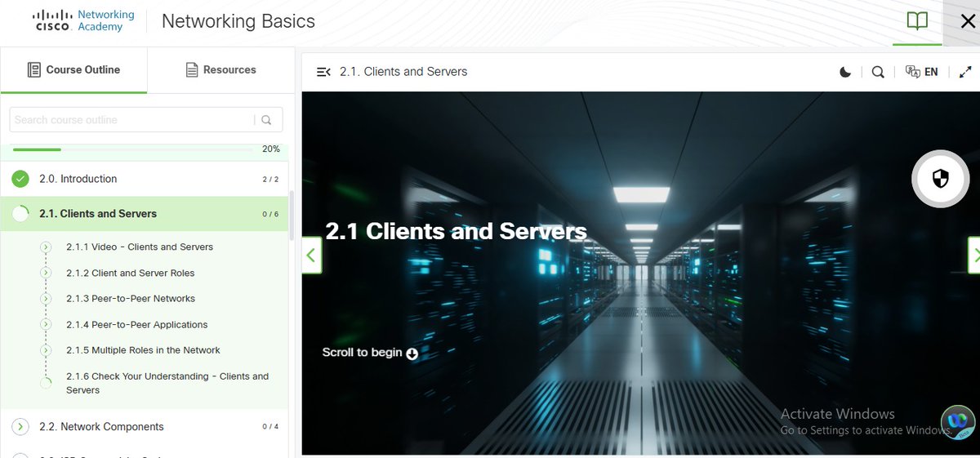Click the Scroll to begin down arrow
This screenshot has height=458, width=980.
pos(412,354)
